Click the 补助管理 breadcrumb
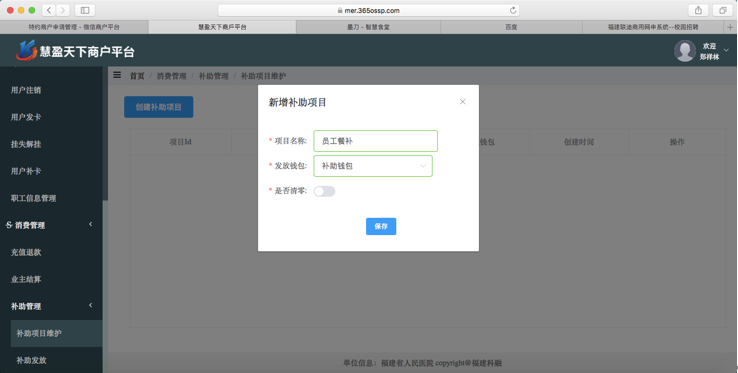The image size is (738, 373). (x=213, y=76)
